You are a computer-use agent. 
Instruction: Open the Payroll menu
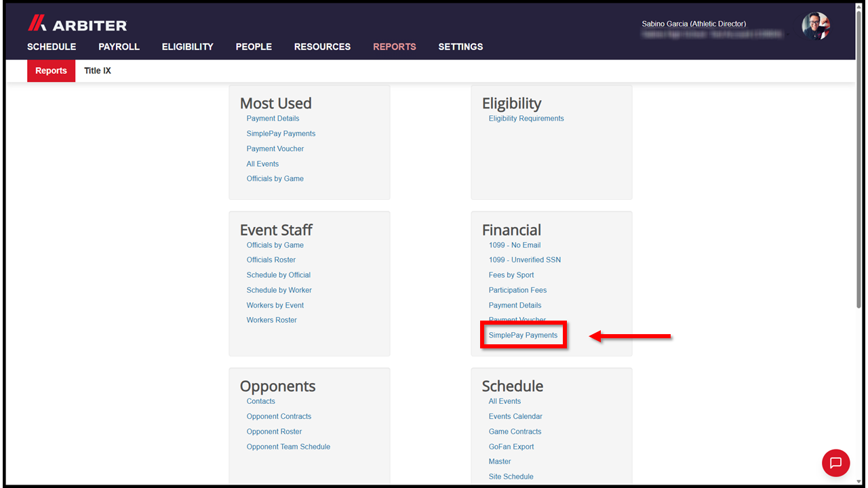click(x=119, y=47)
